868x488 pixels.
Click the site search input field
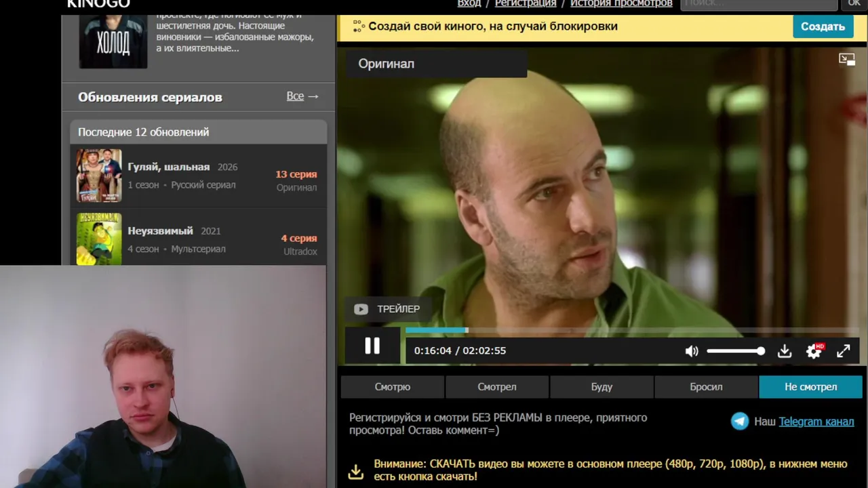(759, 4)
